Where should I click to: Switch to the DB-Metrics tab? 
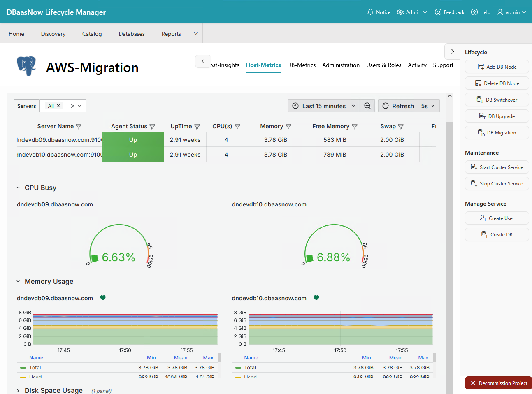point(301,65)
